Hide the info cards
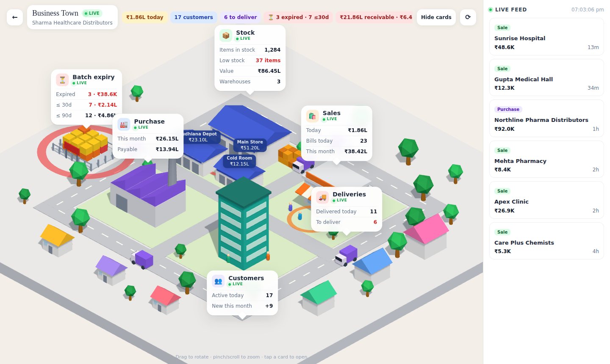This screenshot has height=364, width=610. coord(436,17)
